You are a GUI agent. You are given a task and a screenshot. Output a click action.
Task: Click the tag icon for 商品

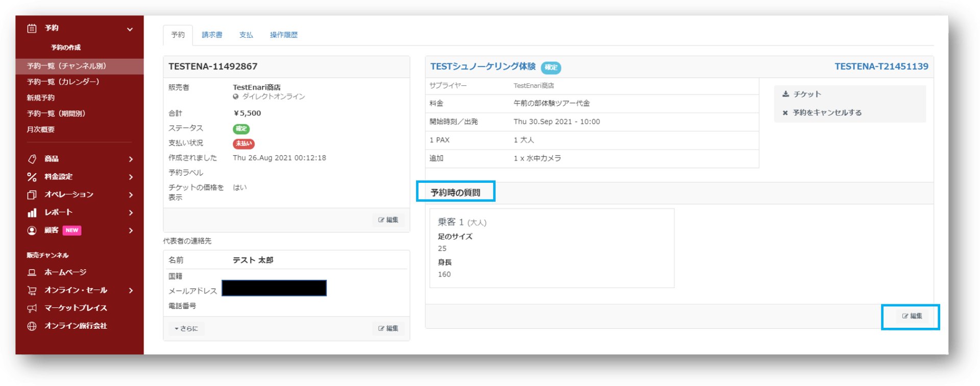click(x=32, y=159)
